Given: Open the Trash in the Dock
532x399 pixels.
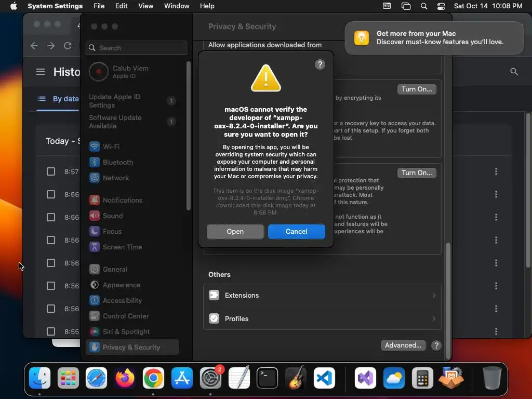Looking at the screenshot, I should [492, 378].
